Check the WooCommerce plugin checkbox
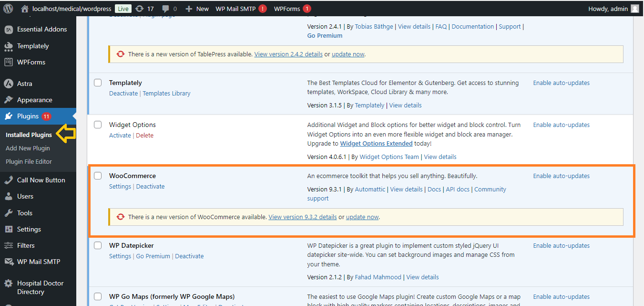This screenshot has width=644, height=306. pos(98,176)
